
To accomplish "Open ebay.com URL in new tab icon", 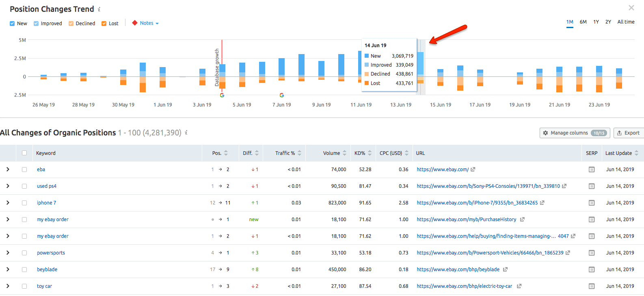I will pyautogui.click(x=473, y=170).
